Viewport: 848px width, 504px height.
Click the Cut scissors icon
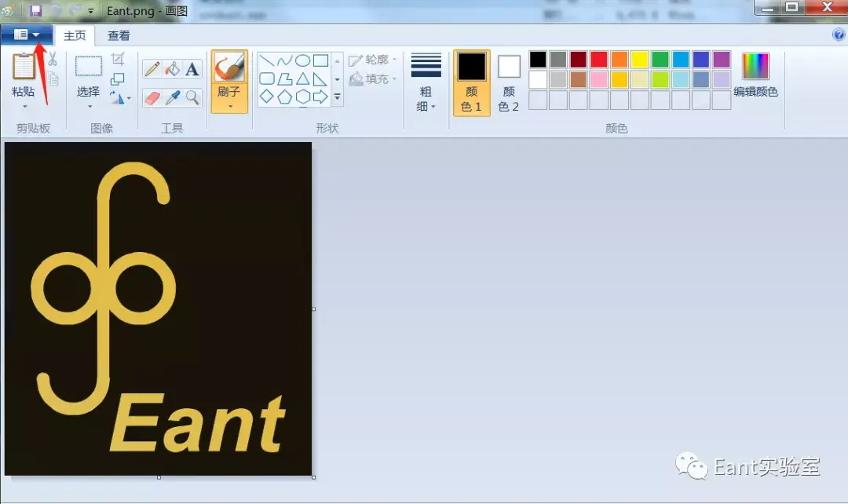[x=52, y=58]
